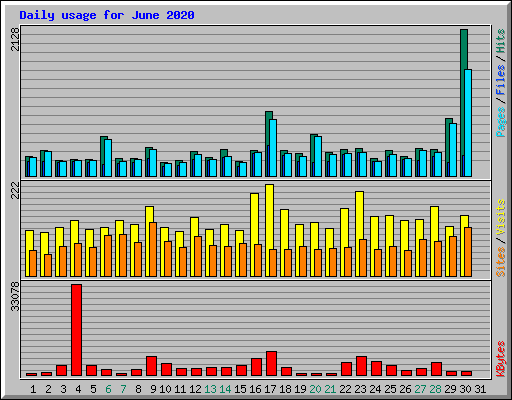
Task: Click the 'Daily usage for June 2020' title
Action: (x=107, y=15)
